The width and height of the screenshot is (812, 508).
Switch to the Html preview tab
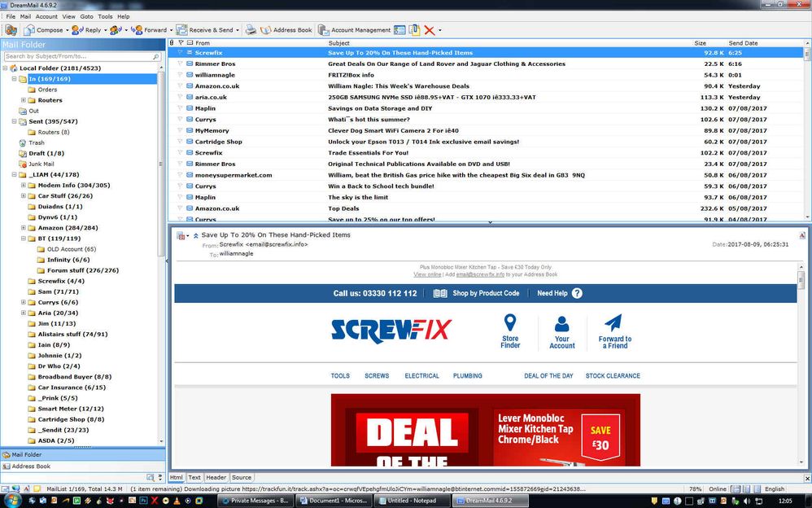point(177,477)
